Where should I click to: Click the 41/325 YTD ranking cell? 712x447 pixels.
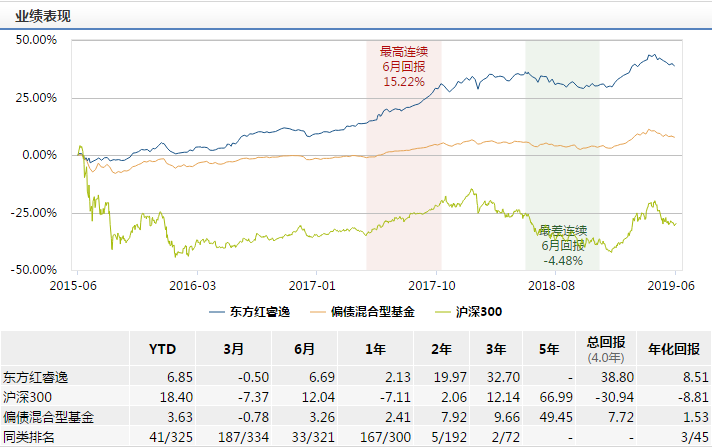pos(171,437)
